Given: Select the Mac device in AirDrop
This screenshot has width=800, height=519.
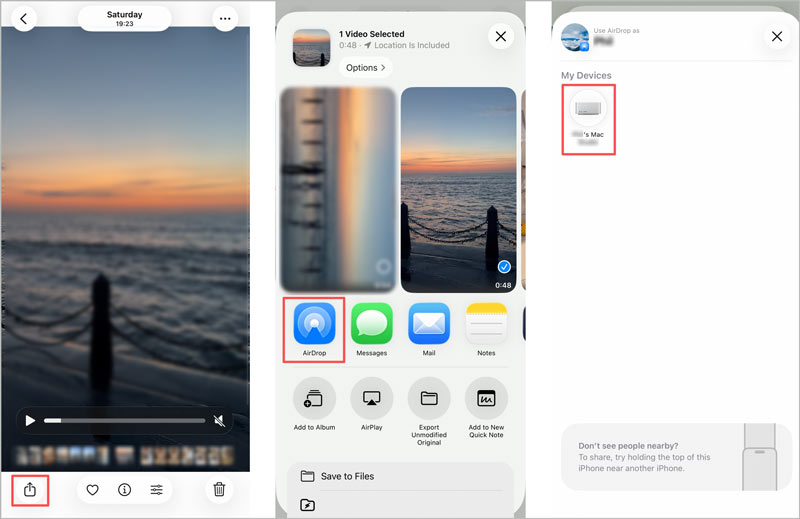Looking at the screenshot, I should (x=588, y=119).
